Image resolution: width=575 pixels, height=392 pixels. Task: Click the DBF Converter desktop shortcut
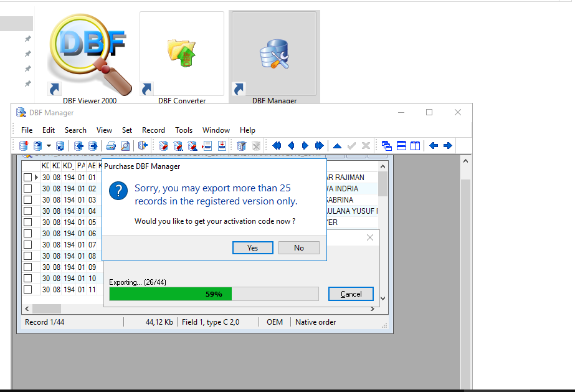(182, 58)
